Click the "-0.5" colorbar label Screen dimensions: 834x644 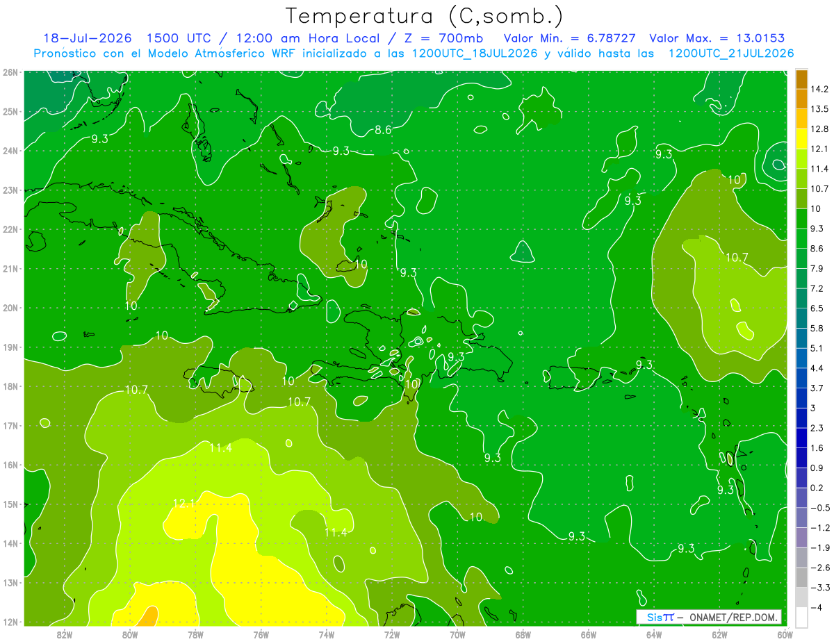[x=820, y=507]
